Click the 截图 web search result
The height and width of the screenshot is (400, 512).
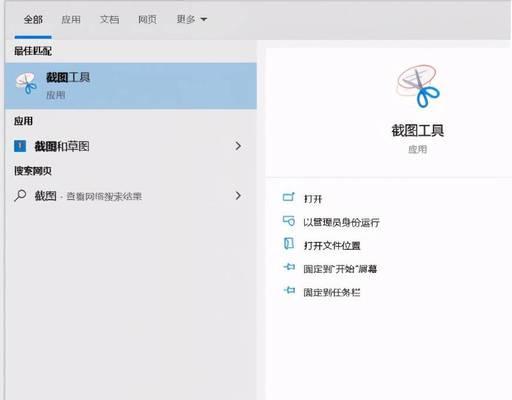[131, 196]
